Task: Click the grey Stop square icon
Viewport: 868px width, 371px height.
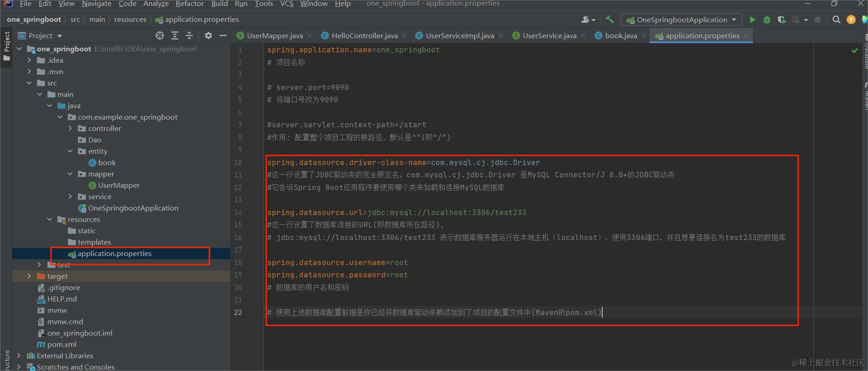Action: (x=817, y=20)
